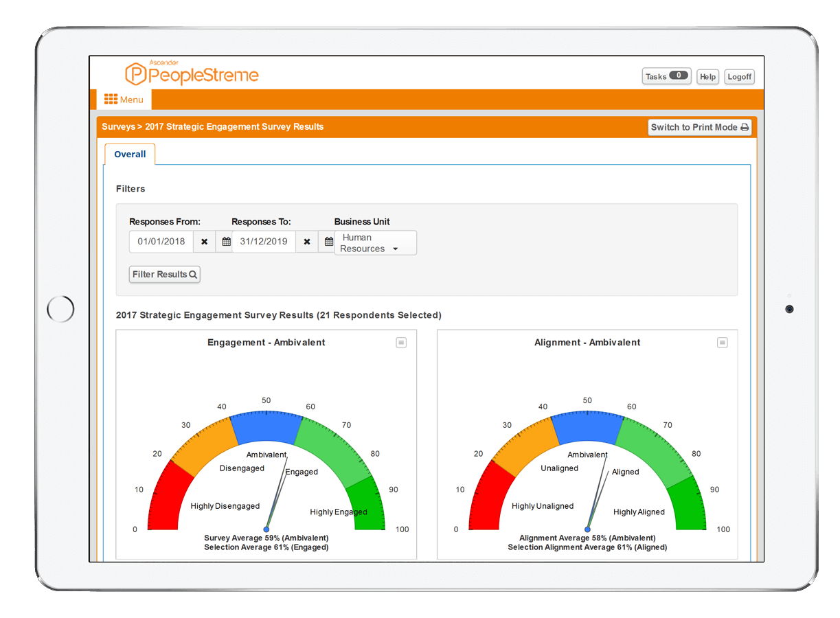Screen dimensions: 840x618
Task: Select the Overall tab
Action: (x=130, y=154)
